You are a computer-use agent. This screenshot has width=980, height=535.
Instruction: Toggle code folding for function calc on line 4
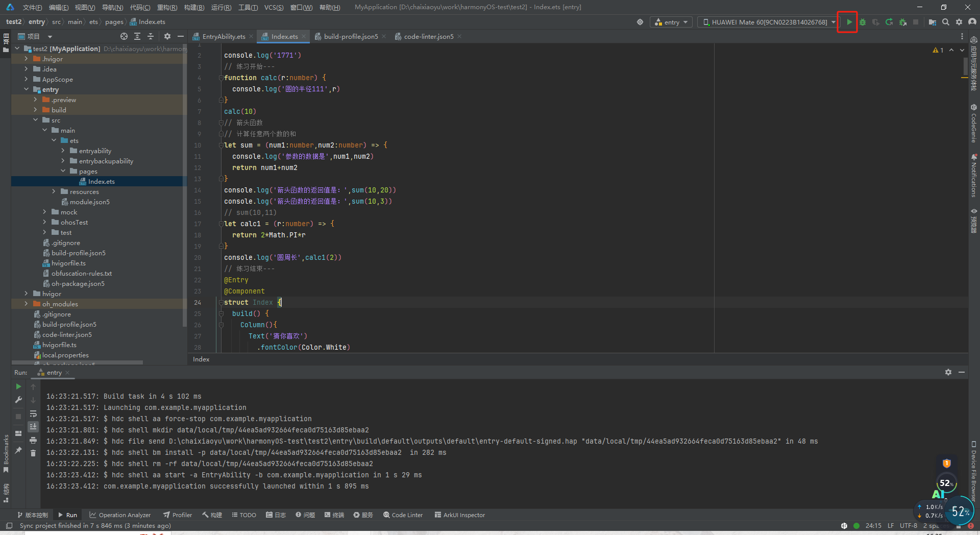click(x=221, y=78)
